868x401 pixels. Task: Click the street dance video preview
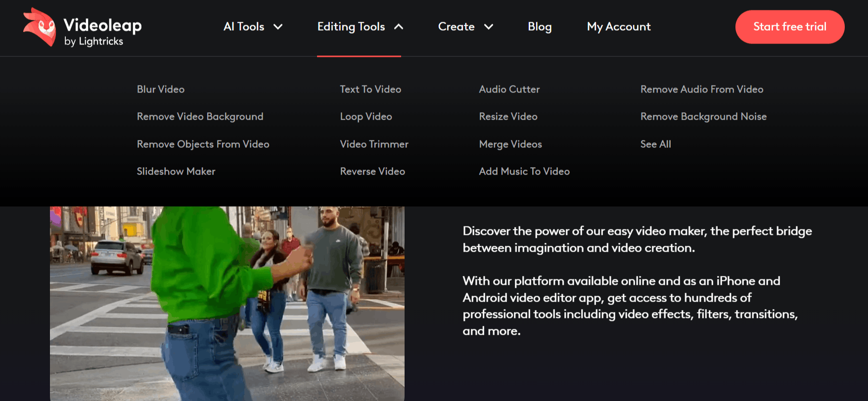coord(227,304)
